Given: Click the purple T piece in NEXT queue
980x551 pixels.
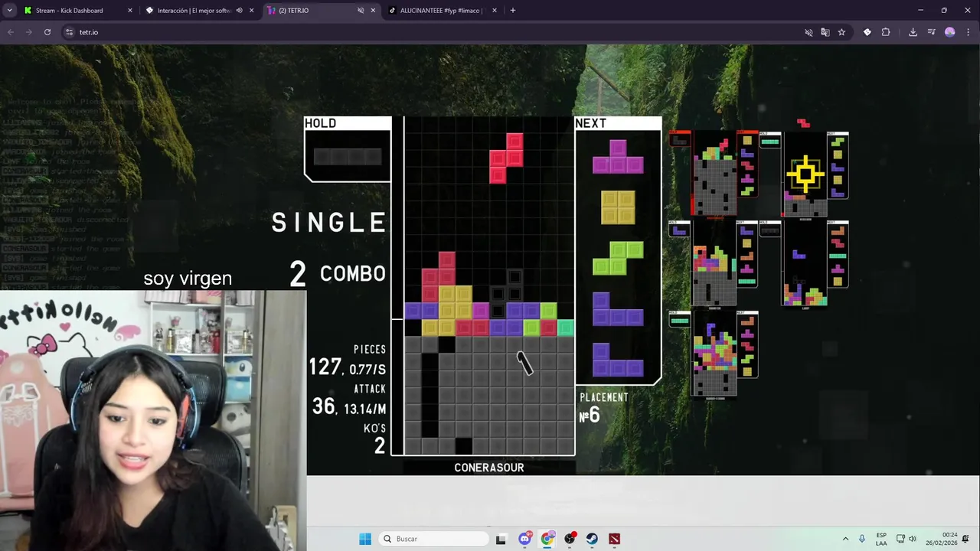Looking at the screenshot, I should pos(618,156).
